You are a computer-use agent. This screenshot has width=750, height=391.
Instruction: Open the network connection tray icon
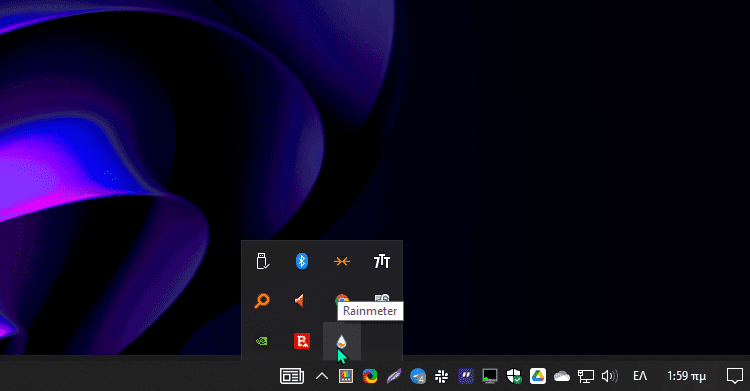(x=585, y=376)
